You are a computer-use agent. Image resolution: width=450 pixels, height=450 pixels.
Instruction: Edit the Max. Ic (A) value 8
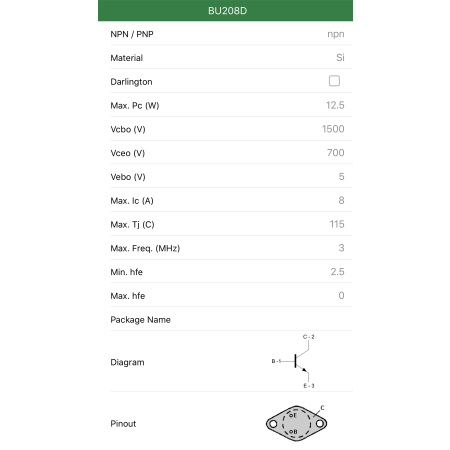341,200
